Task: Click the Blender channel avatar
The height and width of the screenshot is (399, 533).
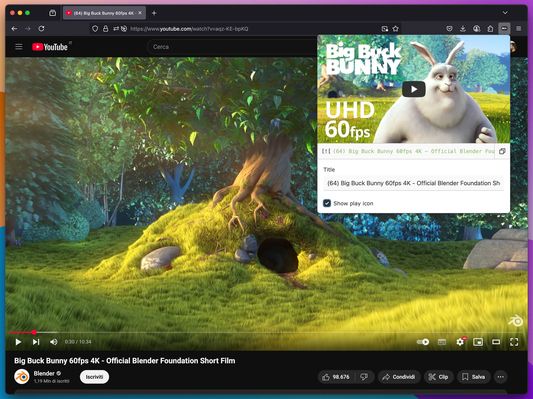Action: point(22,377)
